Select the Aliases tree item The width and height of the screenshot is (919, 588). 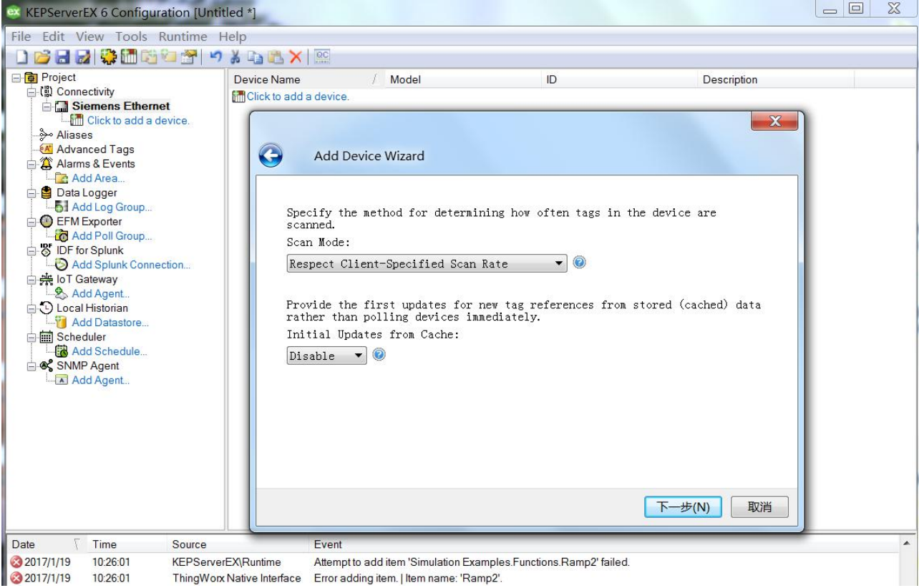pyautogui.click(x=74, y=134)
